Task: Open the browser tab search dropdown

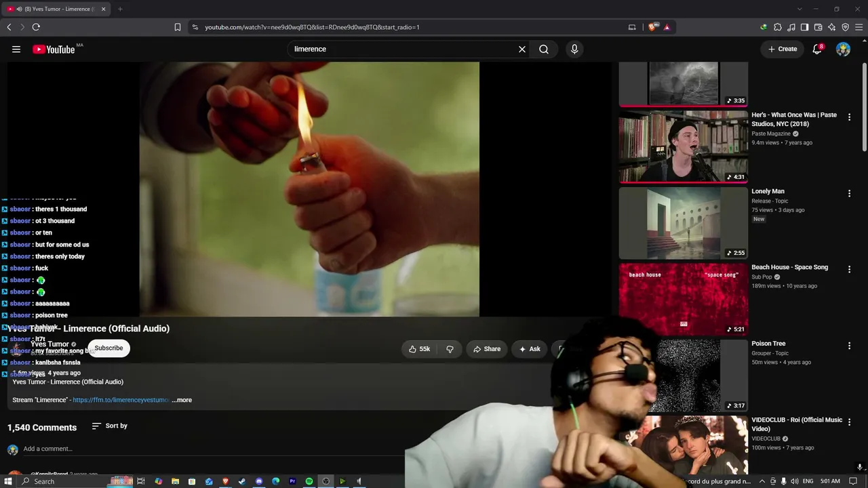Action: (800, 9)
